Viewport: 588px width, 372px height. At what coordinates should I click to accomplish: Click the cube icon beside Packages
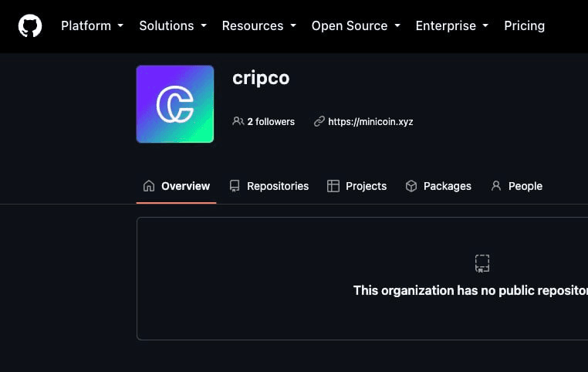pyautogui.click(x=411, y=186)
